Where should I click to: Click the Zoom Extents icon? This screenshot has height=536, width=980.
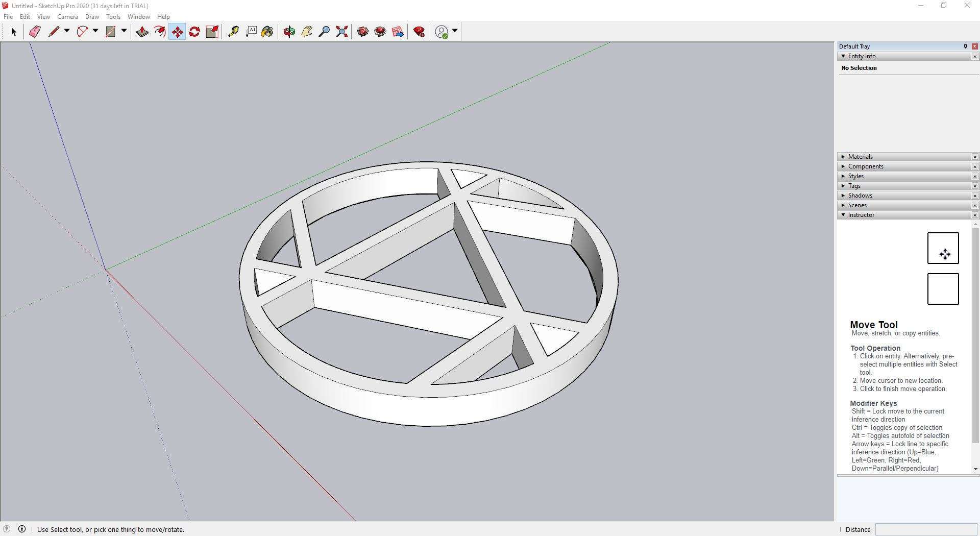(x=342, y=32)
